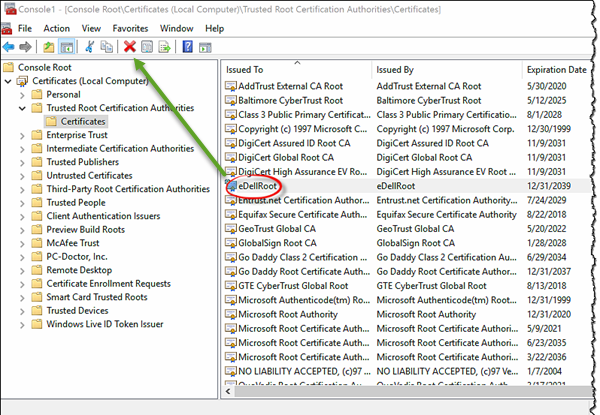The image size is (600, 415).
Task: Click the McAfee Trust folder icon
Action: click(37, 243)
